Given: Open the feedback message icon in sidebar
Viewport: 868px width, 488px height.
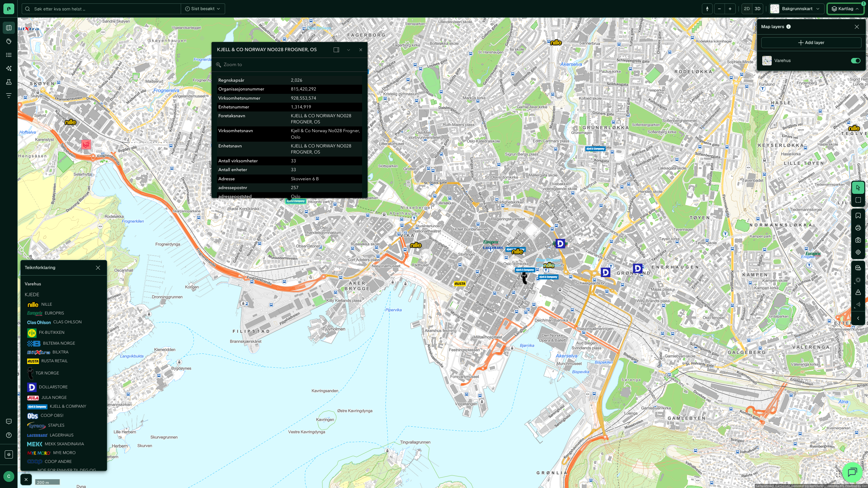Looking at the screenshot, I should [9, 422].
